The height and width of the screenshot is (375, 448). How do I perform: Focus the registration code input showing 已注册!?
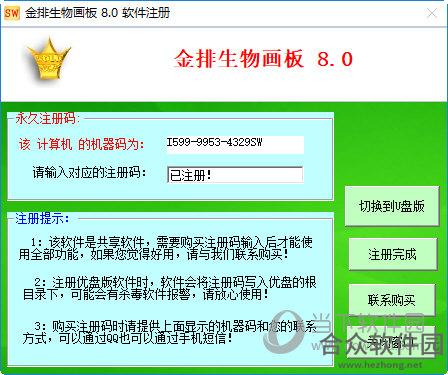(x=235, y=175)
